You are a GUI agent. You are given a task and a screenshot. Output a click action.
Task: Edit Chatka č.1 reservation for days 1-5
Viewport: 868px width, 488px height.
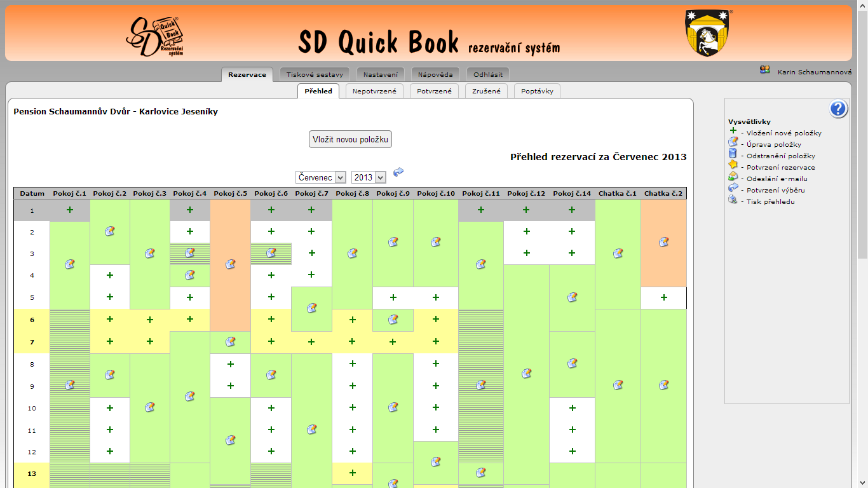tap(618, 254)
